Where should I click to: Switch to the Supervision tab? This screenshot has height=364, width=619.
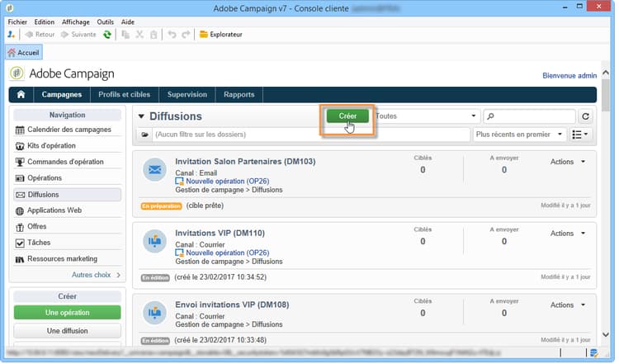click(187, 94)
